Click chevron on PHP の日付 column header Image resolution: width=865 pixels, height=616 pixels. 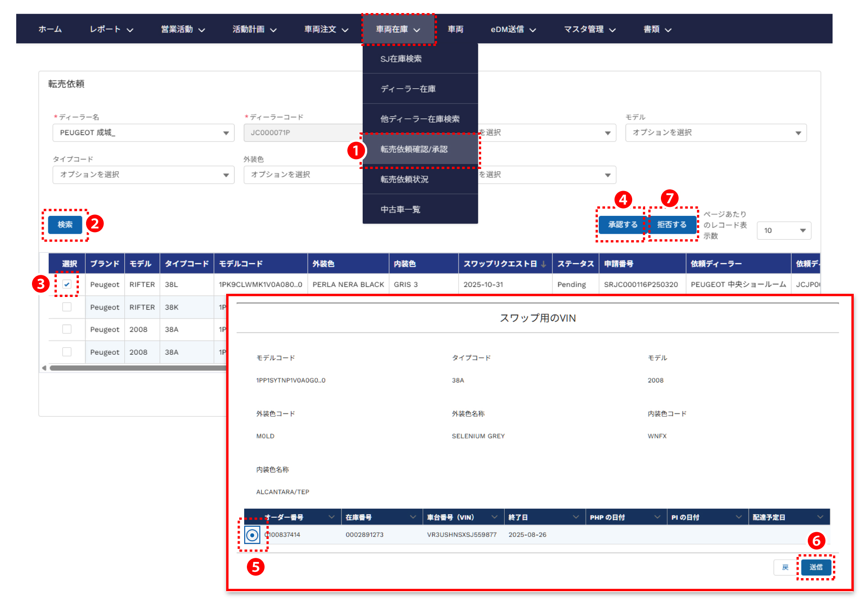click(x=657, y=517)
